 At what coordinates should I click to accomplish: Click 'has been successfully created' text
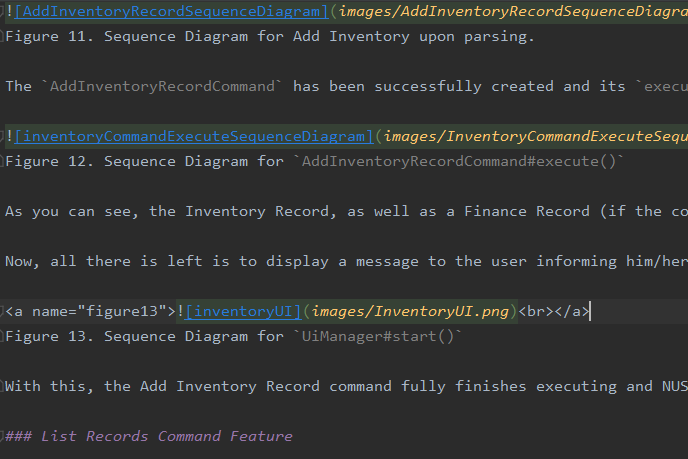pos(423,86)
